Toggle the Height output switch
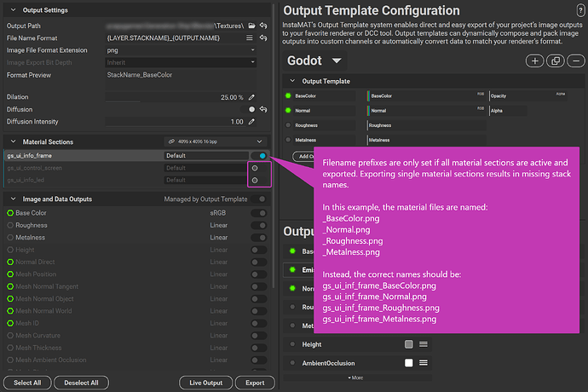Screen dimensions: 588x392 [x=259, y=250]
